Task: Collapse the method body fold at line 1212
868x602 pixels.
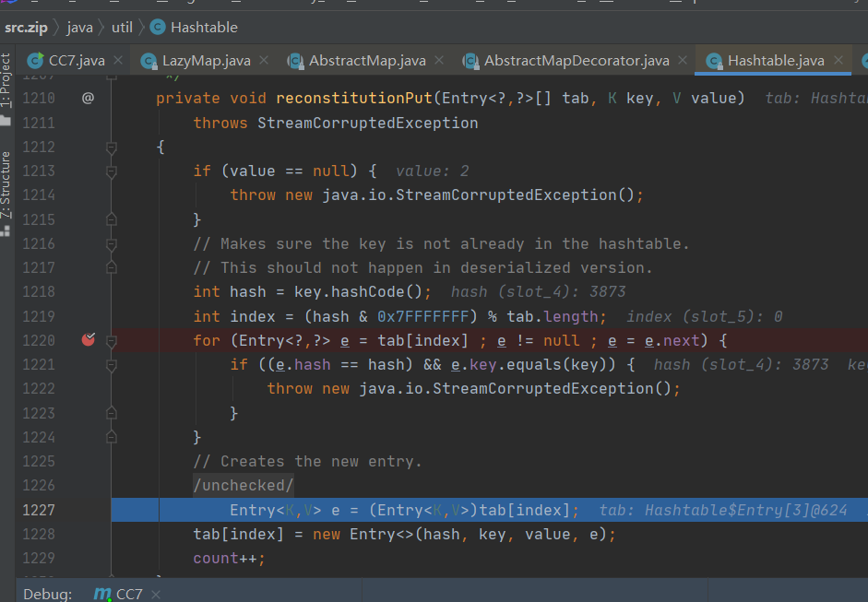Action: 112,148
